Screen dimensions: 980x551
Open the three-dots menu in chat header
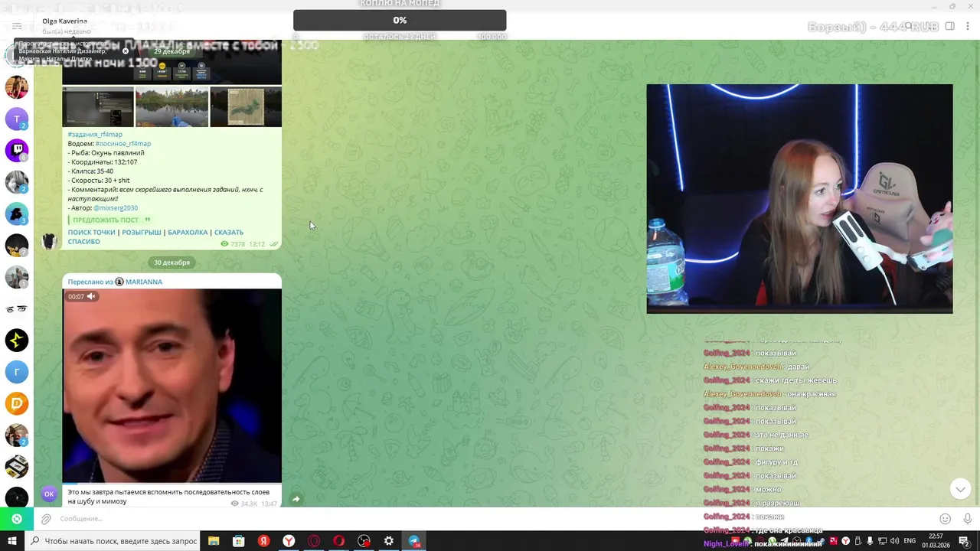click(x=969, y=26)
